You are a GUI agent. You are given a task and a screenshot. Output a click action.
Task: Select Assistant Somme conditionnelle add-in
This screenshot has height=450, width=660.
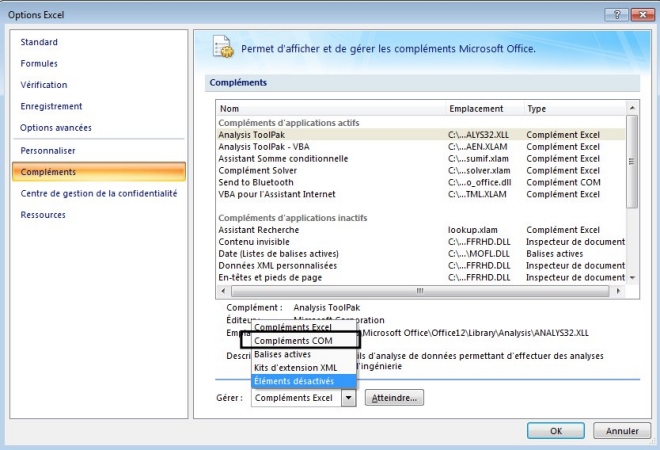tap(421, 159)
